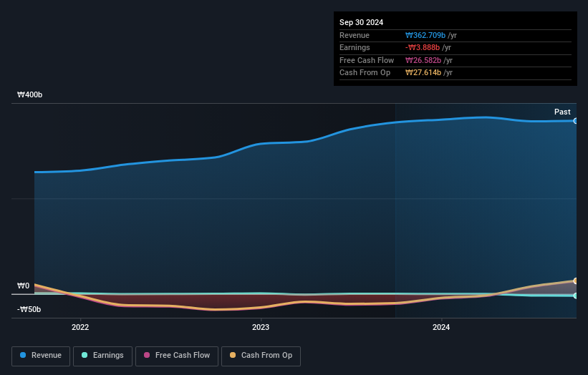Click the 2024 axis label

(x=441, y=327)
